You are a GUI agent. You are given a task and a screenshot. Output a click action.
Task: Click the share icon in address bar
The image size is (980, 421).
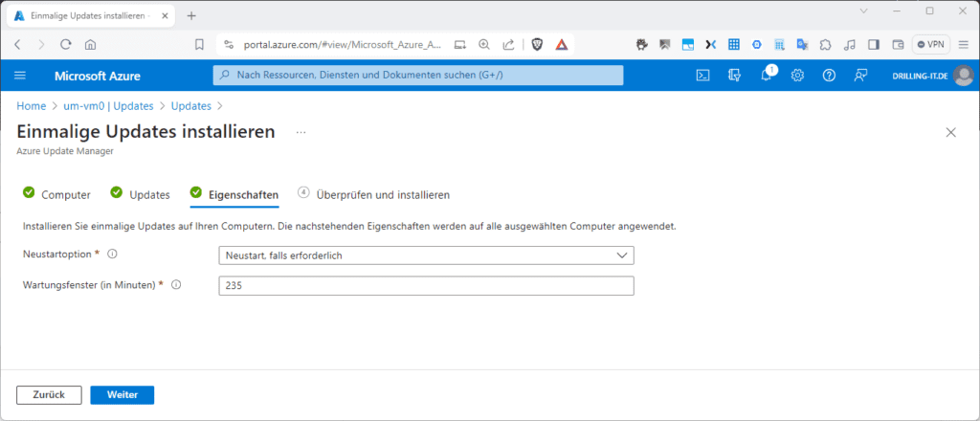pos(509,44)
